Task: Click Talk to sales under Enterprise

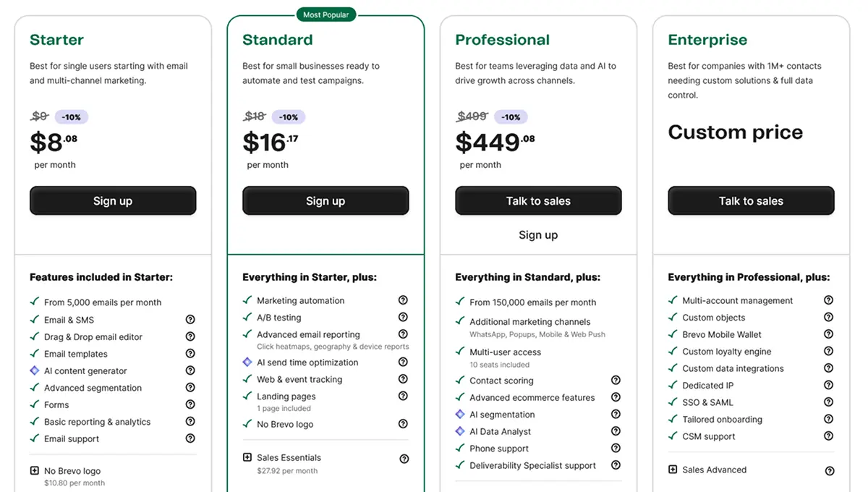Action: click(751, 201)
